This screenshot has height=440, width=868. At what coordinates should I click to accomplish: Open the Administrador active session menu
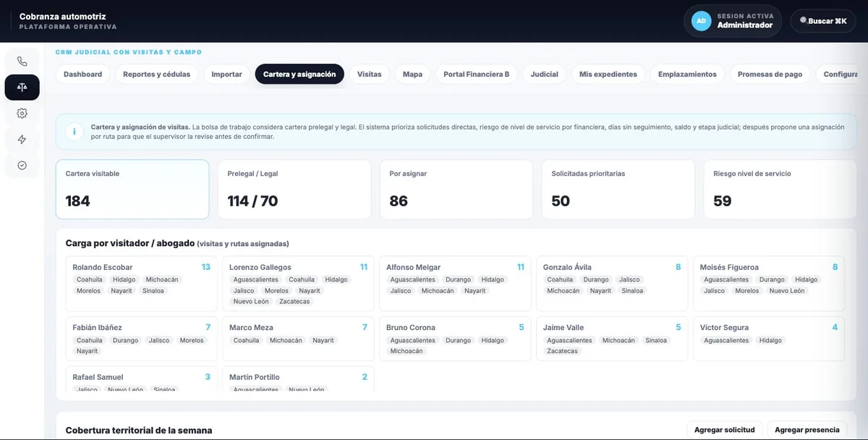click(x=733, y=21)
